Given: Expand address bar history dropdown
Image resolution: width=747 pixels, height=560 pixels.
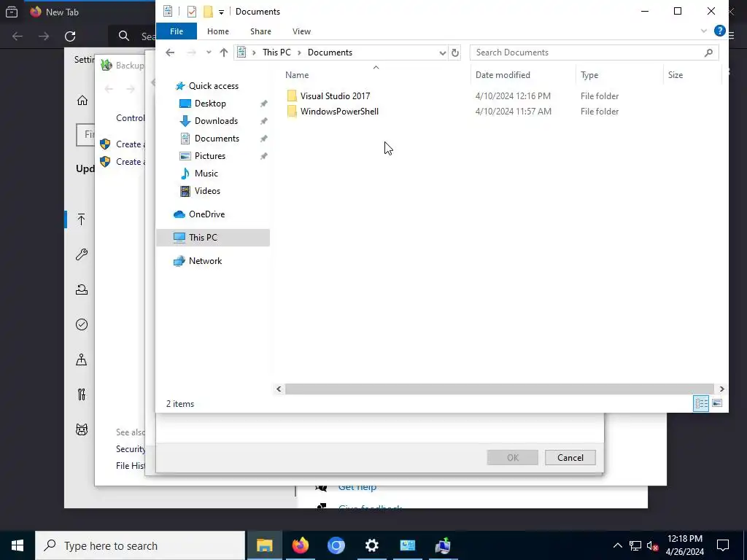Looking at the screenshot, I should point(442,52).
